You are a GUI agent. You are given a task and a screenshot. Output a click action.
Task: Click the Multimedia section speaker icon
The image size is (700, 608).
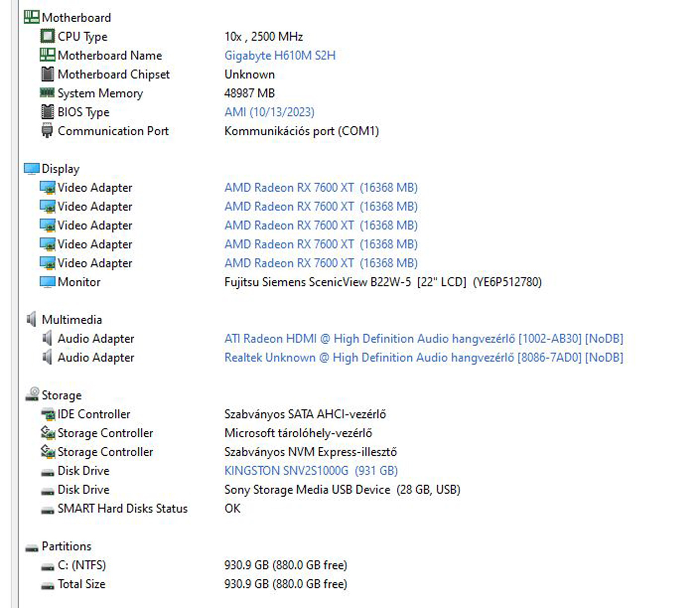pos(31,319)
